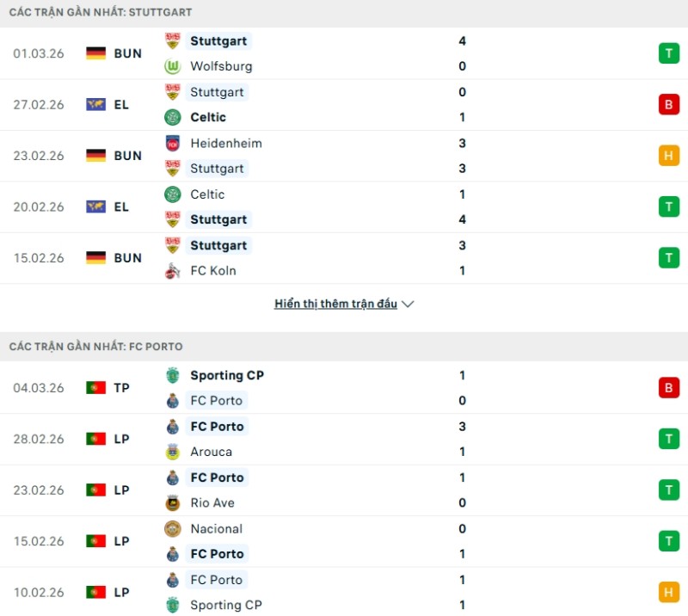Viewport: 688px width, 616px height.
Task: Click the red B result badge for Stuttgart vs Celtic
Action: tap(668, 104)
